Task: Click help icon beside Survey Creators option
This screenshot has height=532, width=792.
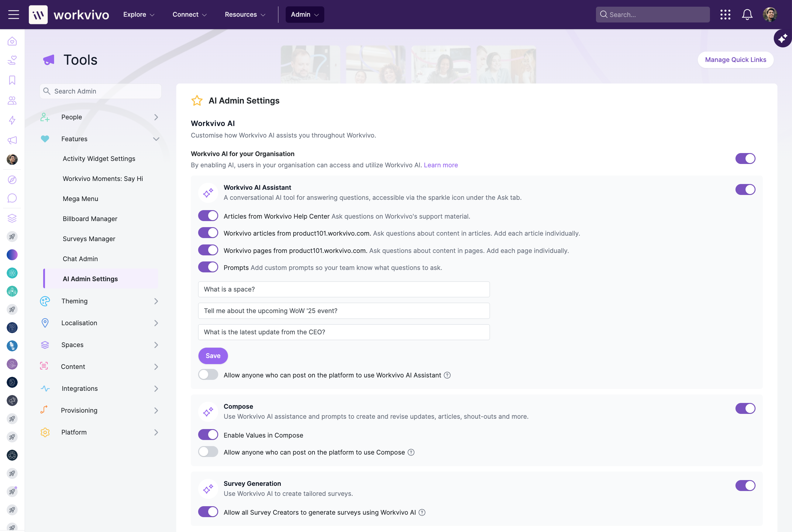Action: tap(422, 512)
